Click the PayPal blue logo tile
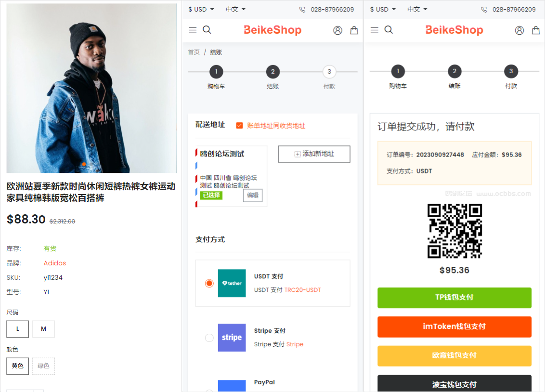The width and height of the screenshot is (545, 392). click(x=232, y=386)
